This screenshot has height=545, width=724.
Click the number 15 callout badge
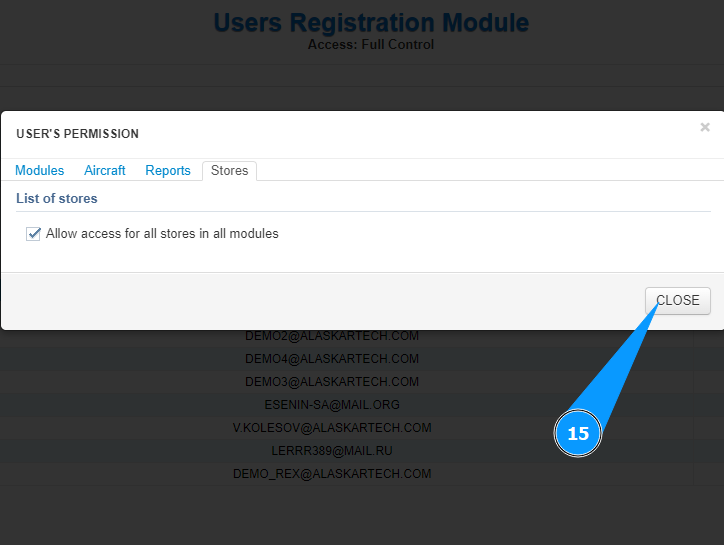(x=578, y=434)
